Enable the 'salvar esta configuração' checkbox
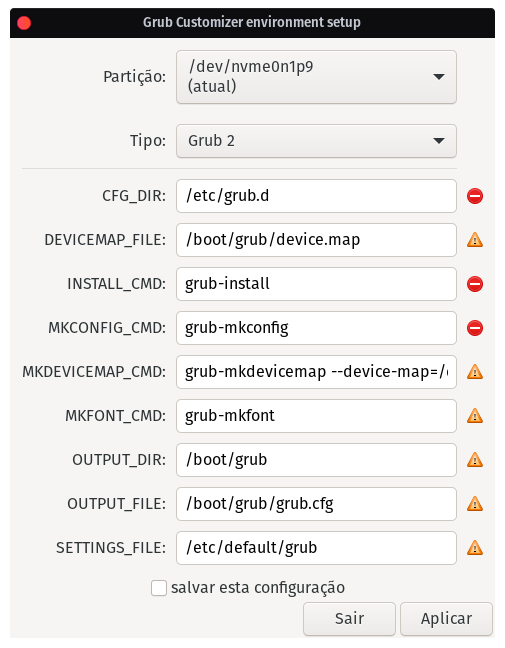The width and height of the screenshot is (505, 648). tap(159, 588)
